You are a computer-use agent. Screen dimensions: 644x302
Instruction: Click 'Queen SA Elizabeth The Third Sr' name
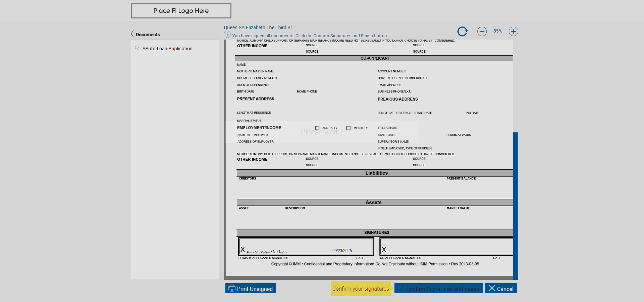(258, 27)
